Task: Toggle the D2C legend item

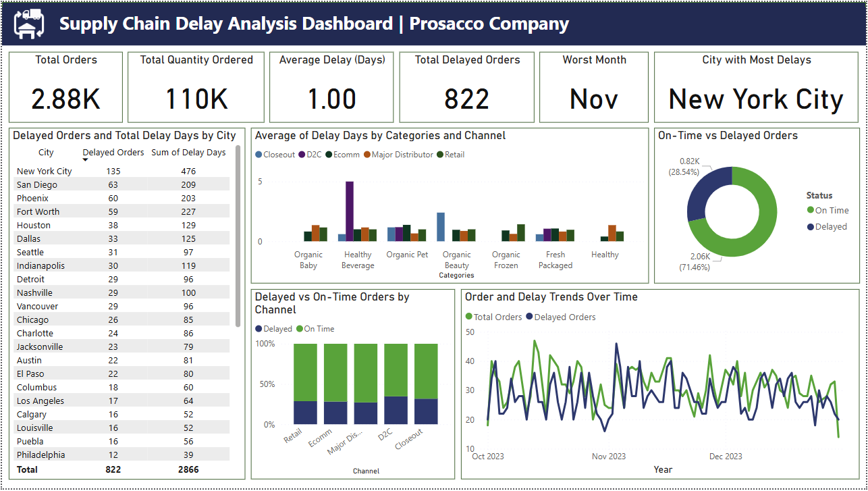Action: (x=309, y=154)
